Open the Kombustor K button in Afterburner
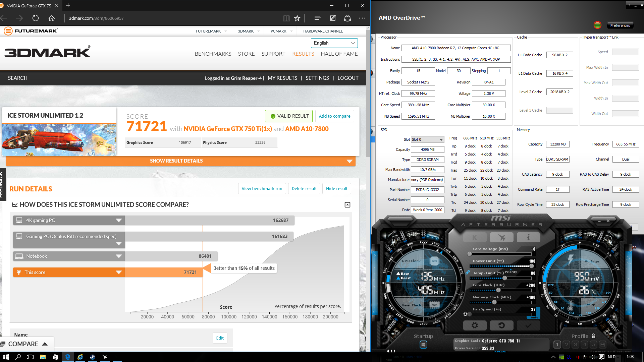644x362 pixels. point(475,237)
